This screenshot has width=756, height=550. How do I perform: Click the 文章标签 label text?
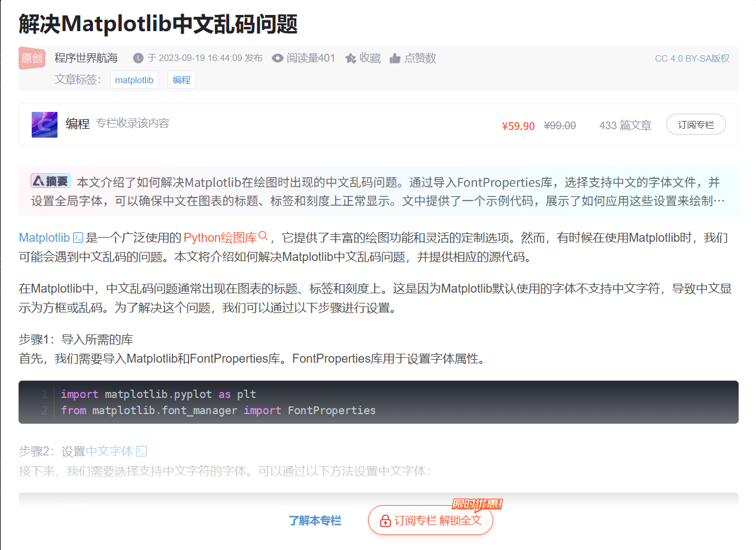click(78, 80)
